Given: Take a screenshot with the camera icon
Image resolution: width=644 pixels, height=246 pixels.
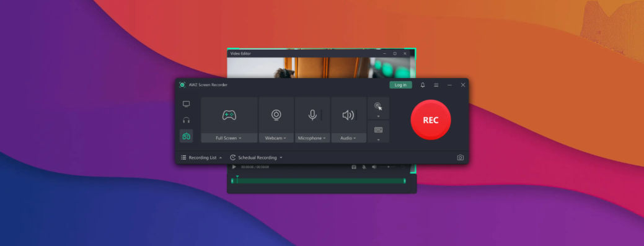Looking at the screenshot, I should pos(461,157).
